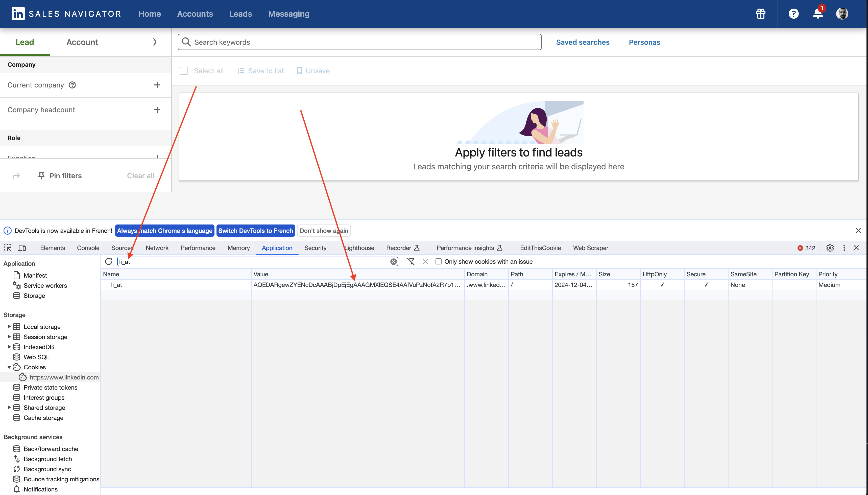This screenshot has width=868, height=495.
Task: Sort cookies by Expires column header
Action: tap(574, 274)
